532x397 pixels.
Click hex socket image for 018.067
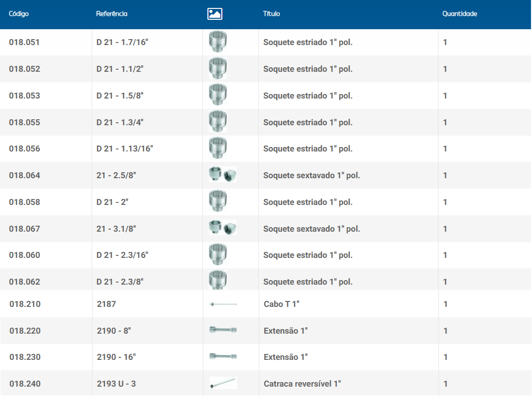tap(222, 228)
